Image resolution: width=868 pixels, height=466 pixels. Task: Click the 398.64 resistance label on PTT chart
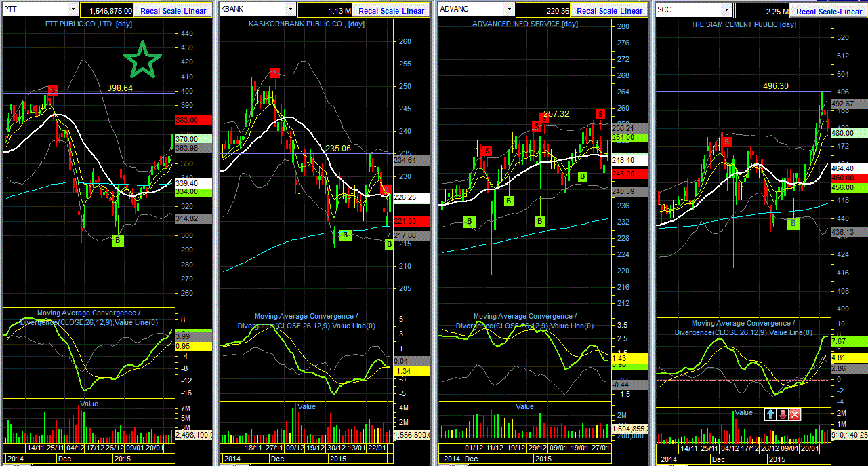[121, 88]
